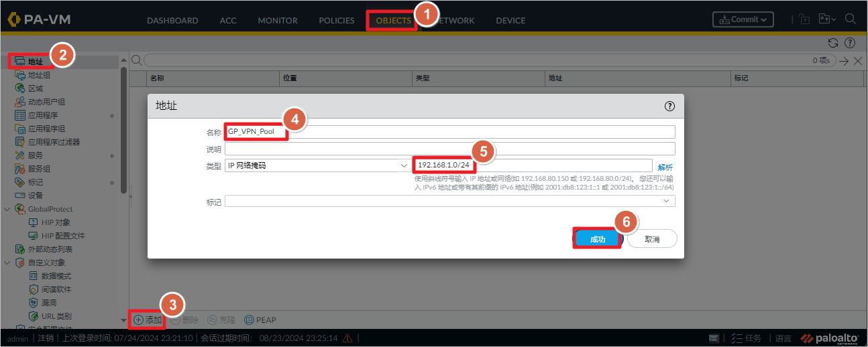The image size is (868, 347).
Task: Open the 应用程序过滤器 application filters icon
Action: (20, 142)
